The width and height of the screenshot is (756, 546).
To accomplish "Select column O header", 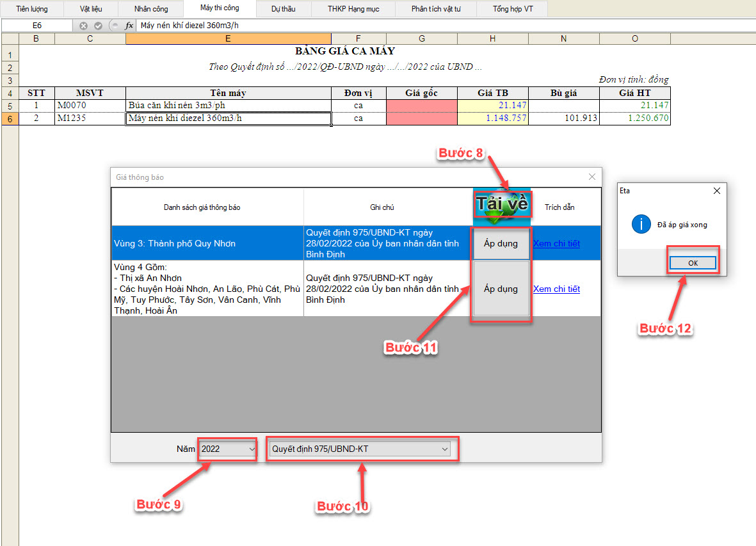I will click(634, 38).
